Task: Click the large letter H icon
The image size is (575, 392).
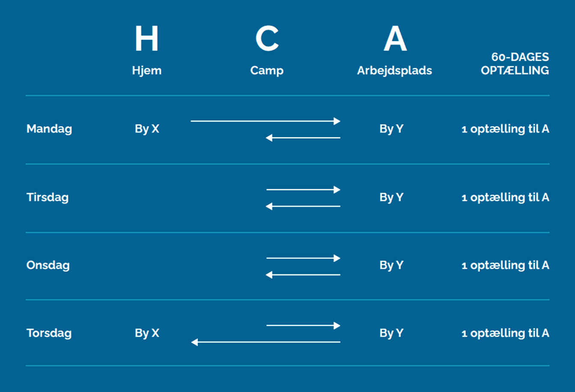Action: [x=147, y=39]
